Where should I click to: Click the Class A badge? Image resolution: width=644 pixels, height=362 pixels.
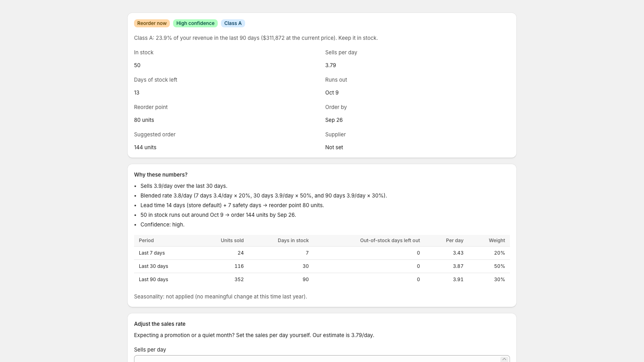[x=233, y=23]
